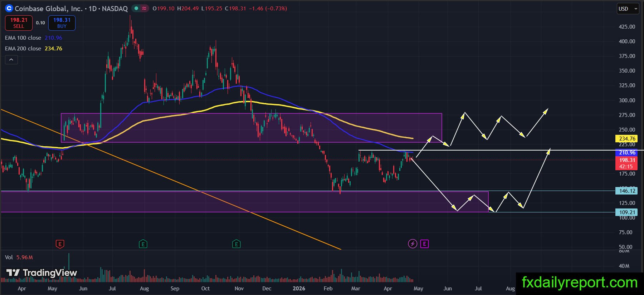Viewport: 644px width, 295px height.
Task: Click the Vol 5.96M volume legend
Action: coord(19,257)
